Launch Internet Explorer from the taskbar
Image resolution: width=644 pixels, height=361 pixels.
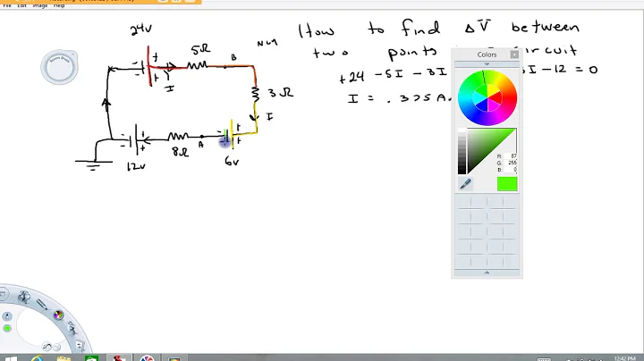[x=37, y=358]
